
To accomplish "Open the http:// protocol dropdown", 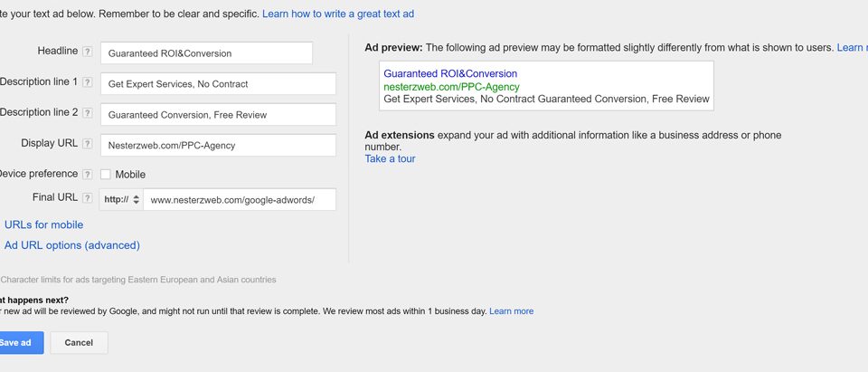I will tap(121, 200).
